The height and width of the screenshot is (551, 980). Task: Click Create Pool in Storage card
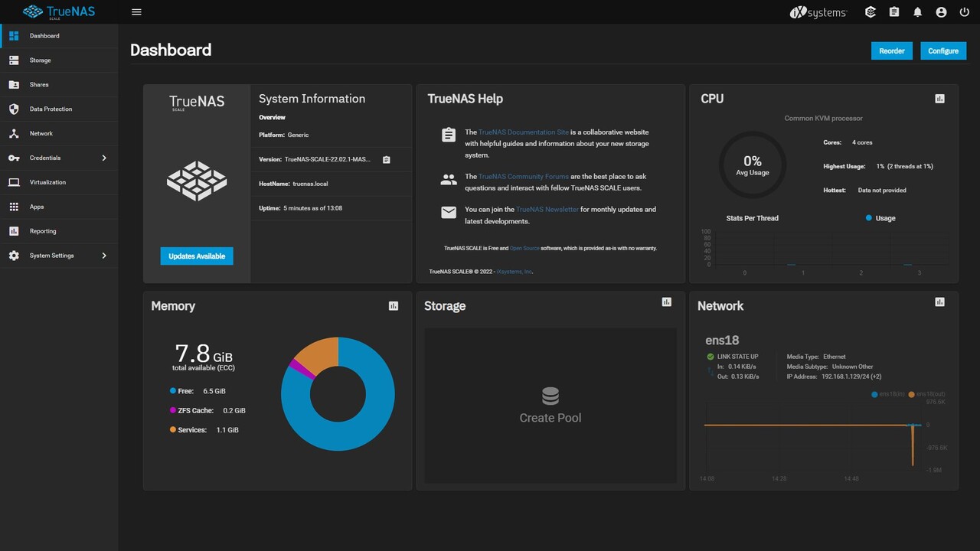(x=550, y=406)
